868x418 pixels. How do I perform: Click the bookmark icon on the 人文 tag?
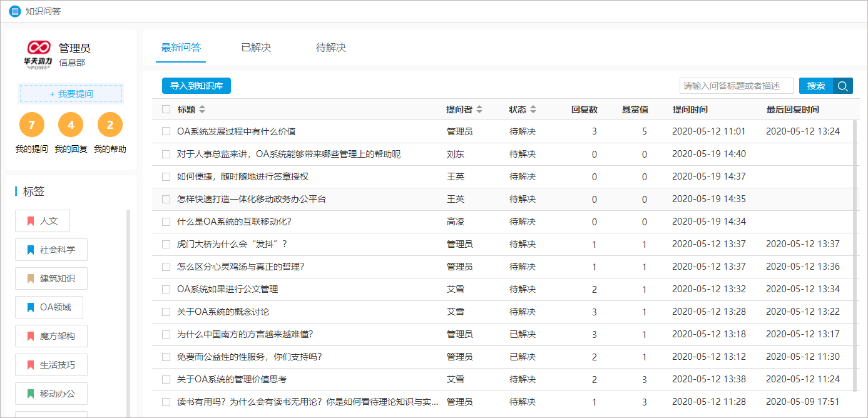[30, 220]
